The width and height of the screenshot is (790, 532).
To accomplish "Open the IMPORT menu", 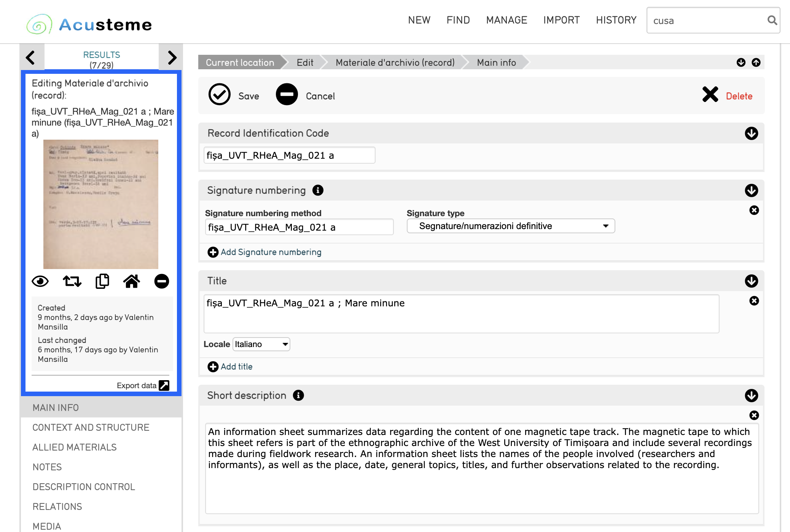I will (561, 20).
